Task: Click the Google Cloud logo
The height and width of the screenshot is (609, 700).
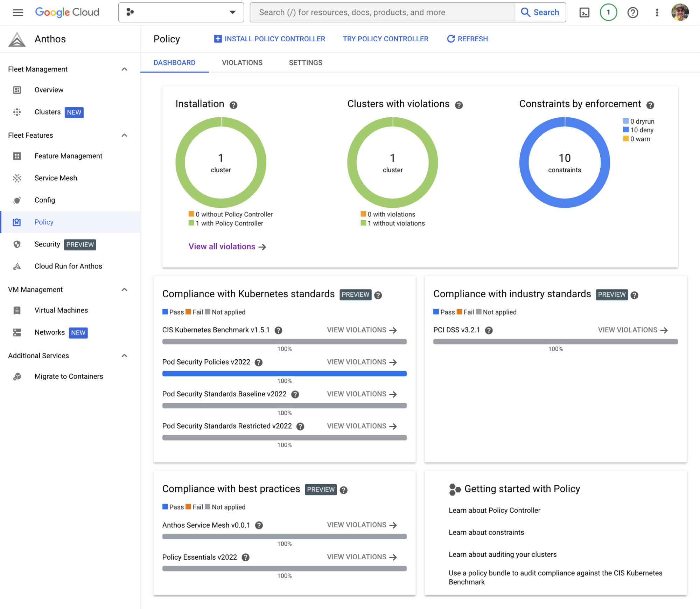Action: [x=67, y=13]
